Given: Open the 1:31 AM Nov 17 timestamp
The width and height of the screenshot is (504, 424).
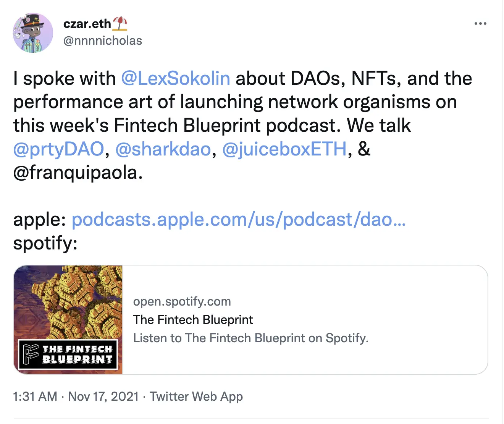Looking at the screenshot, I should click(76, 396).
